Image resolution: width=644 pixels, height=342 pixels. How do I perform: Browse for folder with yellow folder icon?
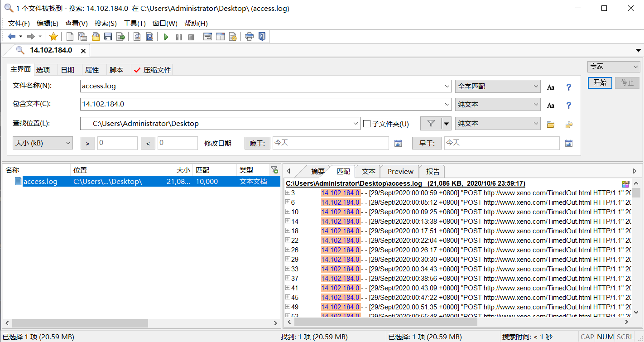551,125
